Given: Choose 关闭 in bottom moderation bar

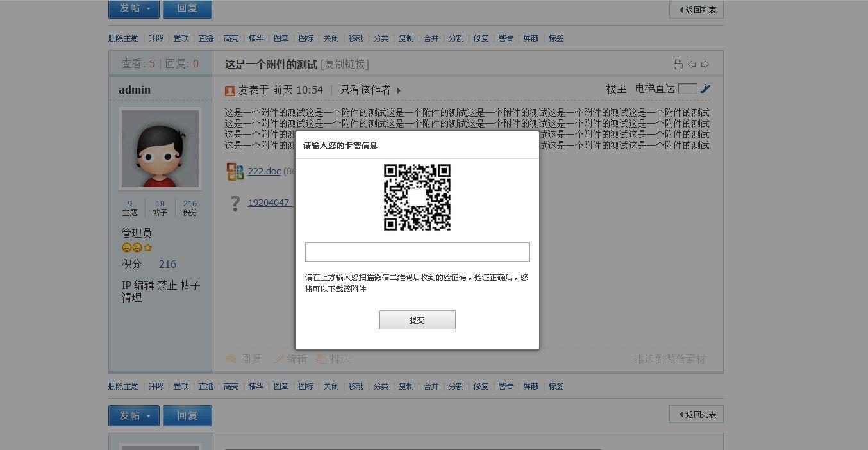Looking at the screenshot, I should click(x=331, y=387).
